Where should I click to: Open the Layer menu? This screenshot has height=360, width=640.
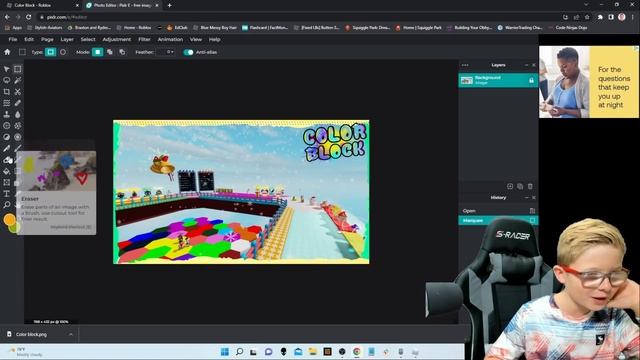tap(67, 40)
